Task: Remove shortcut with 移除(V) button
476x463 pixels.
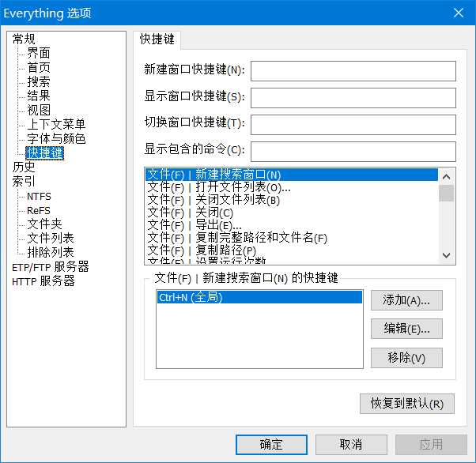Action: 406,358
